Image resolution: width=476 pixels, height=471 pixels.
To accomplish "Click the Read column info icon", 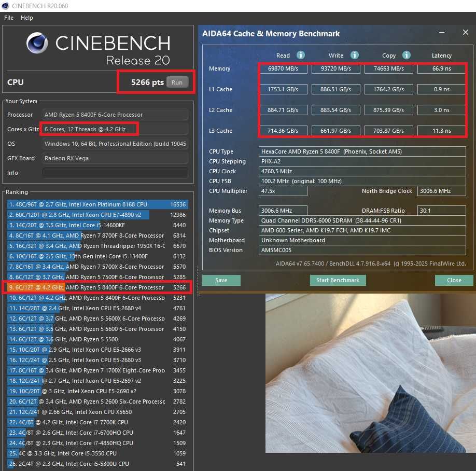I will pyautogui.click(x=301, y=55).
